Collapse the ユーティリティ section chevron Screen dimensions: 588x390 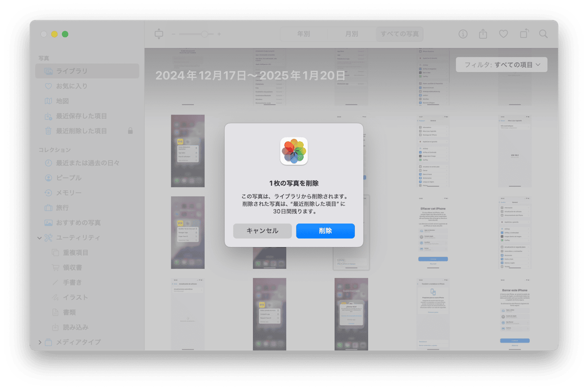coord(39,238)
